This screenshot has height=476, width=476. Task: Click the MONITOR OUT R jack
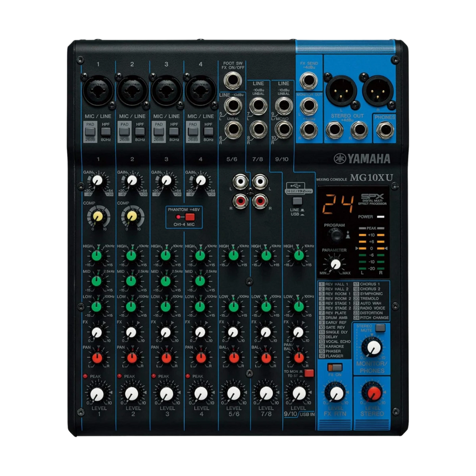(308, 130)
